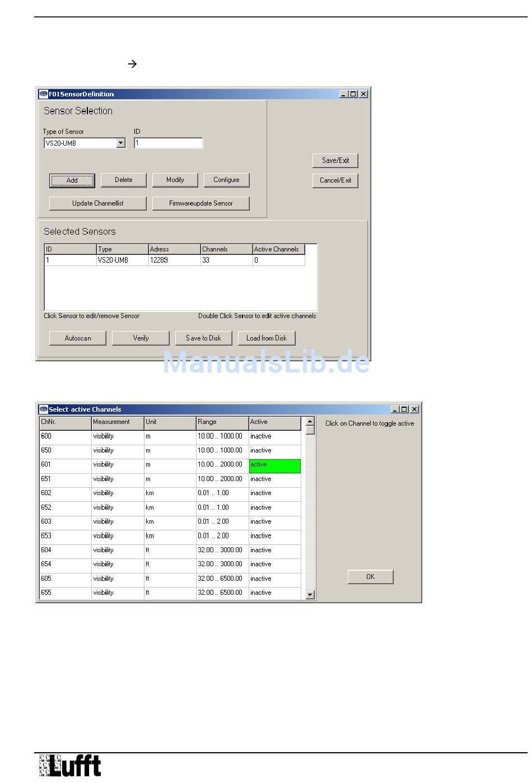The height and width of the screenshot is (783, 532).
Task: Click range 0.01 .. 2.00 of channel 603
Action: click(x=222, y=522)
